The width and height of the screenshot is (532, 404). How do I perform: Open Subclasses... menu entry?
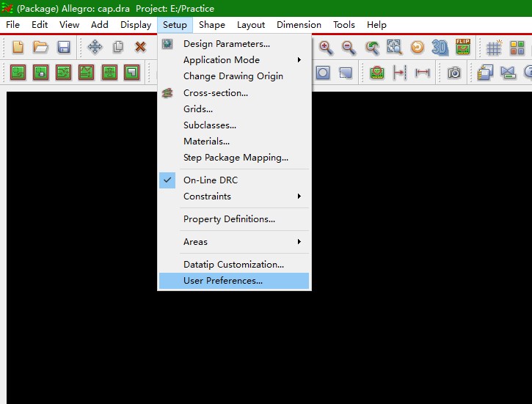pyautogui.click(x=234, y=125)
